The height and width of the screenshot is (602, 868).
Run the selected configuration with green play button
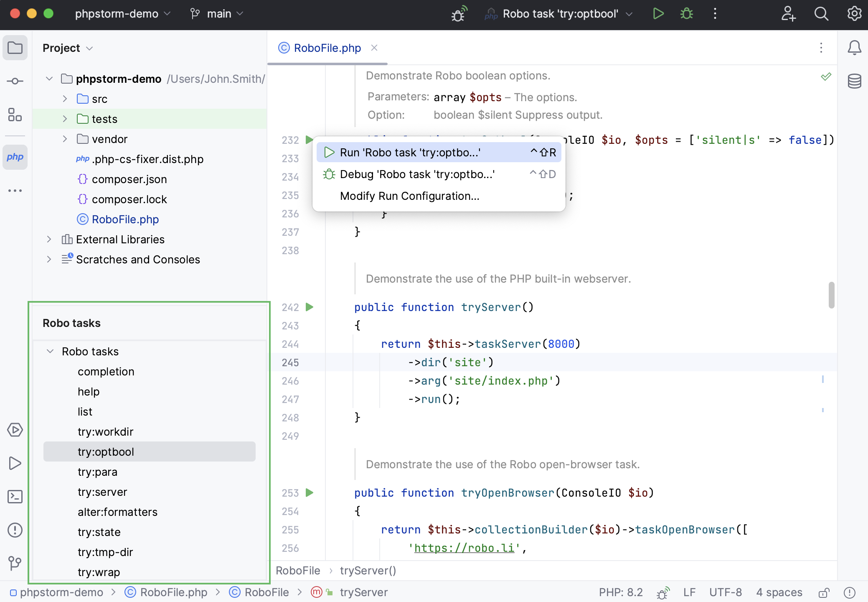tap(658, 14)
